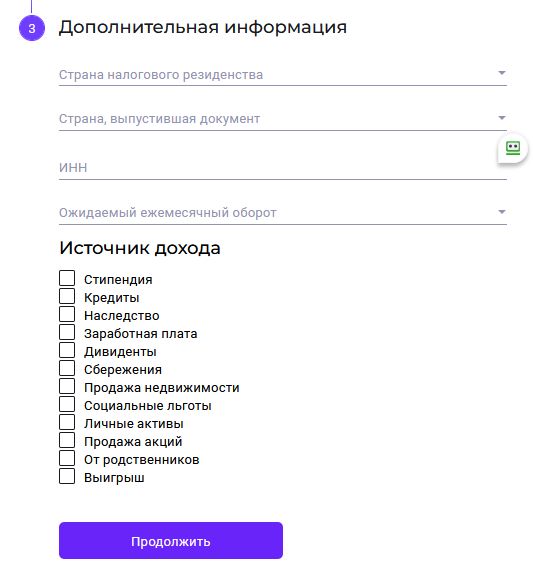Click the Страна налогового резиденства field text

pos(161,75)
